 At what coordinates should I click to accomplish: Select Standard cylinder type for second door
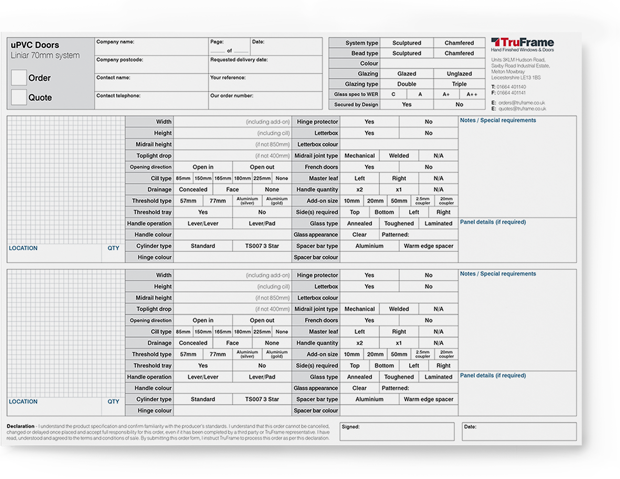(203, 399)
